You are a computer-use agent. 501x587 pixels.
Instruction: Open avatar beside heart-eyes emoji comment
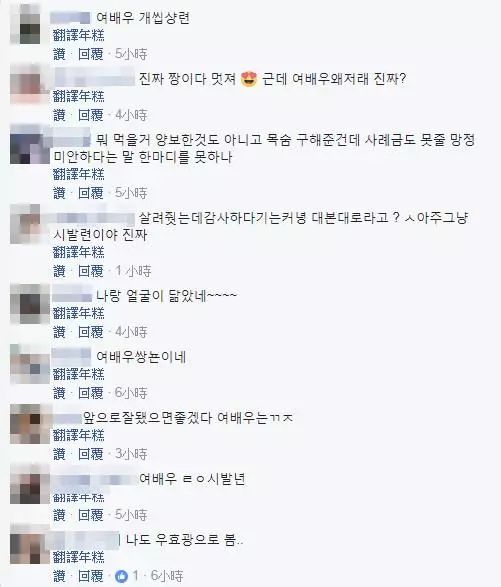point(25,84)
